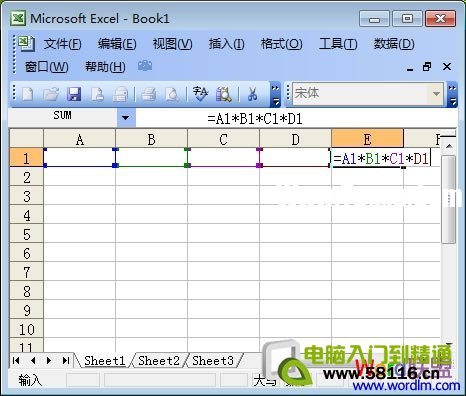Close the workbook with menu bar X
Screen dimensions: 466x396
pyautogui.click(x=447, y=67)
